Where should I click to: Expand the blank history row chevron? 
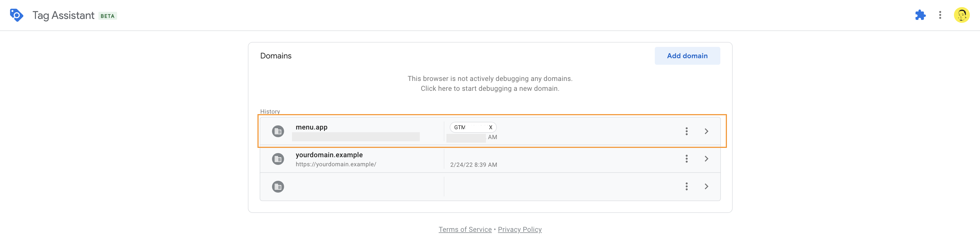[706, 186]
